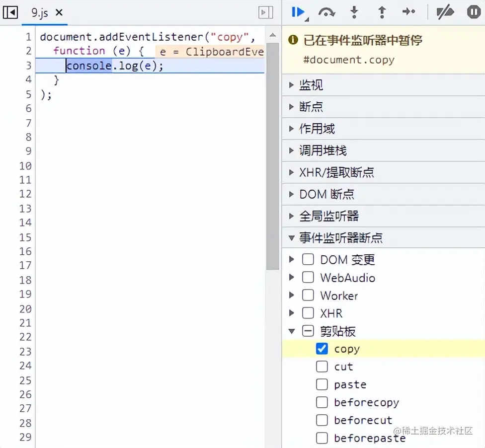Click the paused info icon
Screen dimensions: 485x448
(293, 40)
